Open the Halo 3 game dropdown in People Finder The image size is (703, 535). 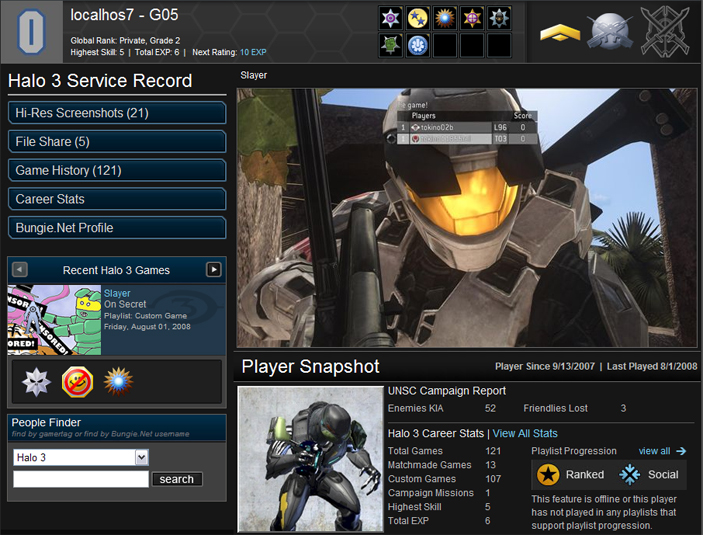(141, 457)
